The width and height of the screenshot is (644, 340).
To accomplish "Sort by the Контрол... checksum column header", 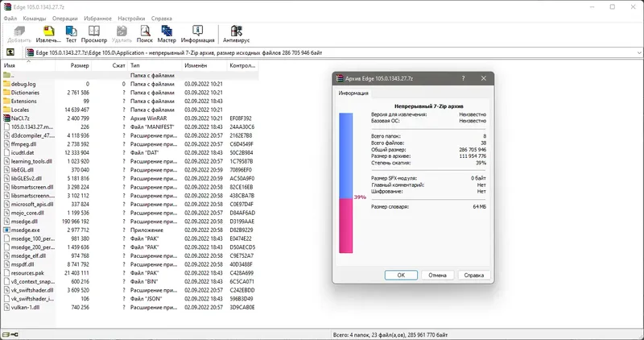I will click(x=243, y=65).
